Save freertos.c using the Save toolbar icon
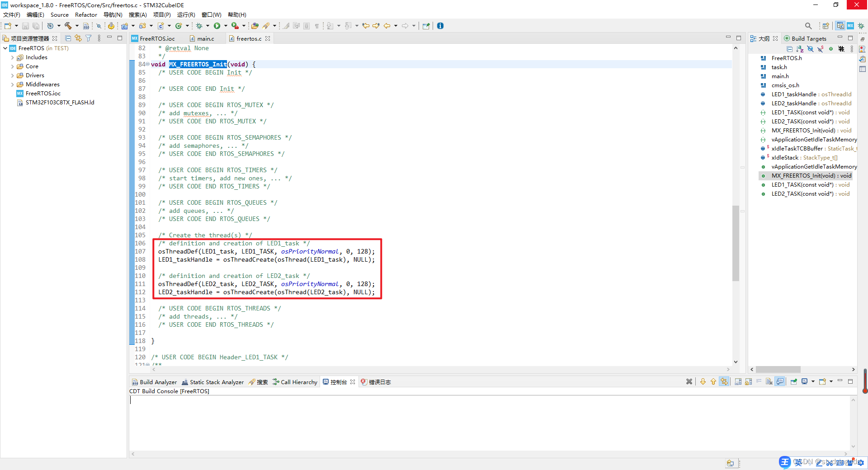Viewport: 868px width, 470px height. point(26,26)
